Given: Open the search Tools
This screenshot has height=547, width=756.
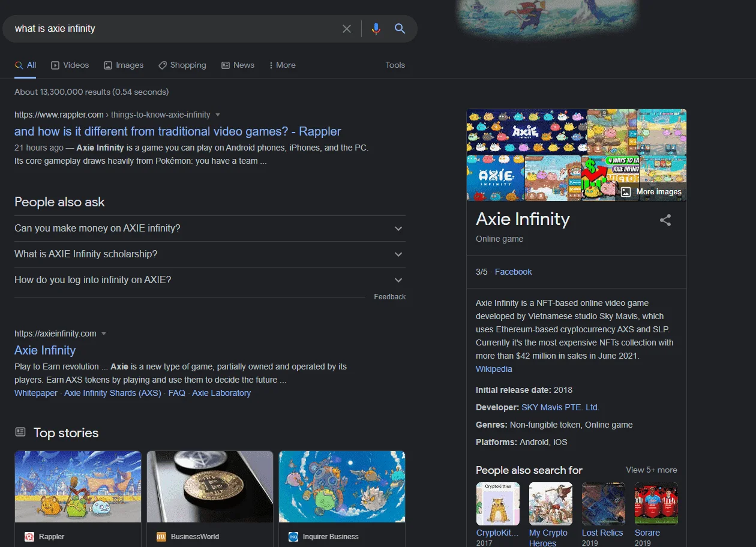Looking at the screenshot, I should click(395, 65).
